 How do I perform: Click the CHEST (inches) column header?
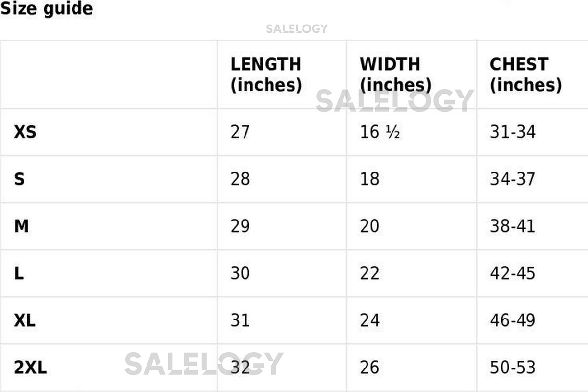tap(525, 74)
